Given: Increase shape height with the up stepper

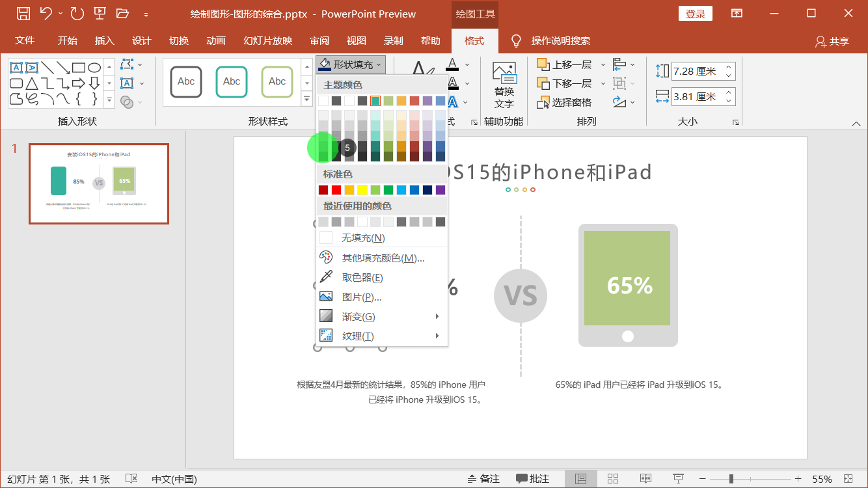Looking at the screenshot, I should pos(729,67).
